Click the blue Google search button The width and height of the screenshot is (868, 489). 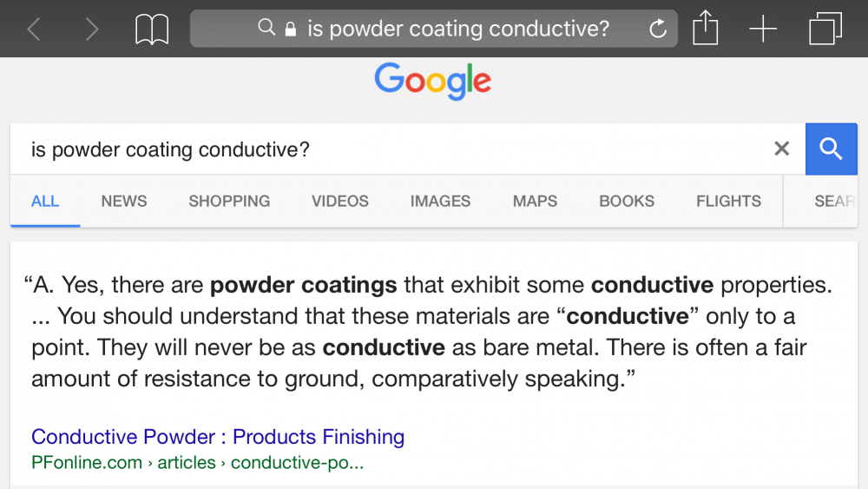[x=832, y=149]
